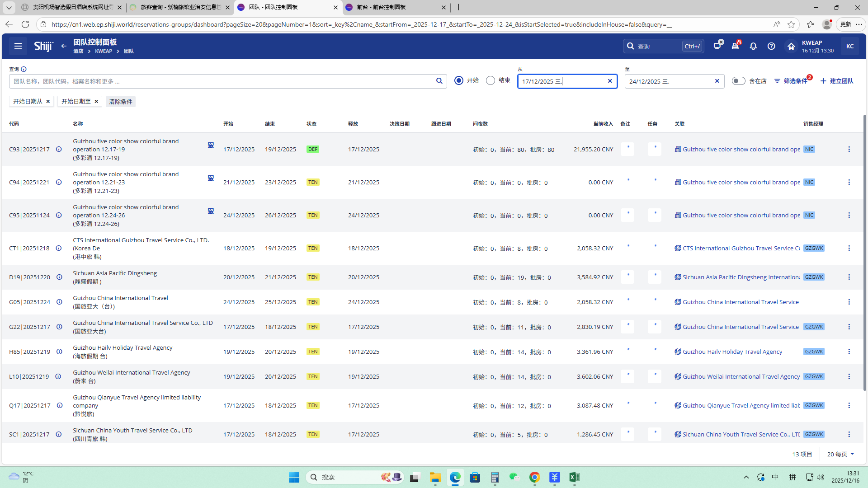
Task: Toggle the 含在店 switch
Action: [x=738, y=81]
